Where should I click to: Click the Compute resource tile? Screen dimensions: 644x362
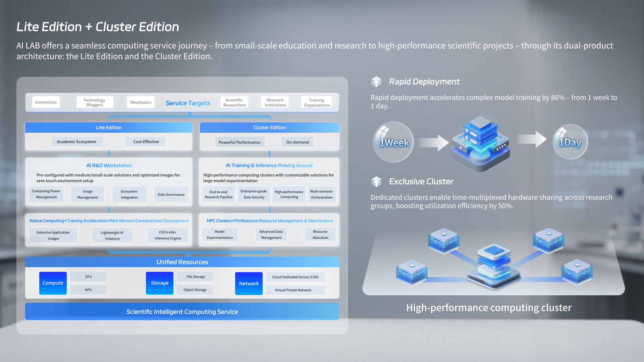pos(53,283)
